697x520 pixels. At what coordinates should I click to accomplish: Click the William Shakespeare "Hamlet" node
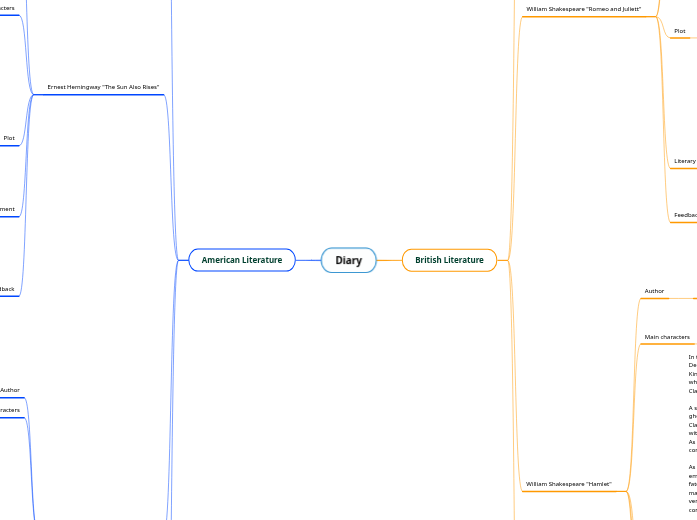point(568,484)
